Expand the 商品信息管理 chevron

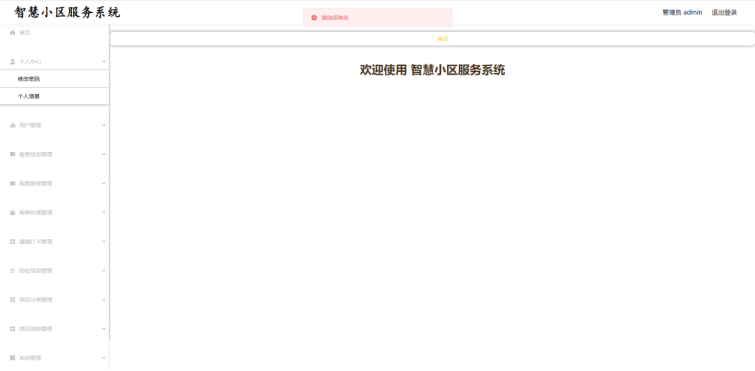[104, 329]
